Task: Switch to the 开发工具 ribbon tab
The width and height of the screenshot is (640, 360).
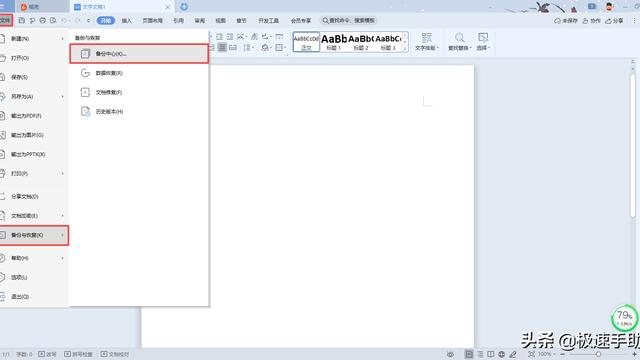Action: pos(268,20)
